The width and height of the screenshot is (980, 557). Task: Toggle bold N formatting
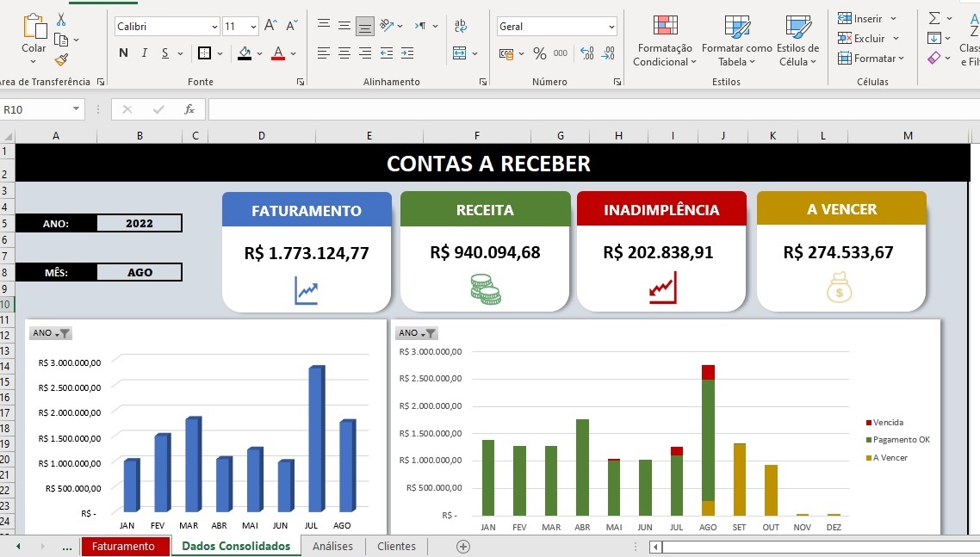(123, 53)
